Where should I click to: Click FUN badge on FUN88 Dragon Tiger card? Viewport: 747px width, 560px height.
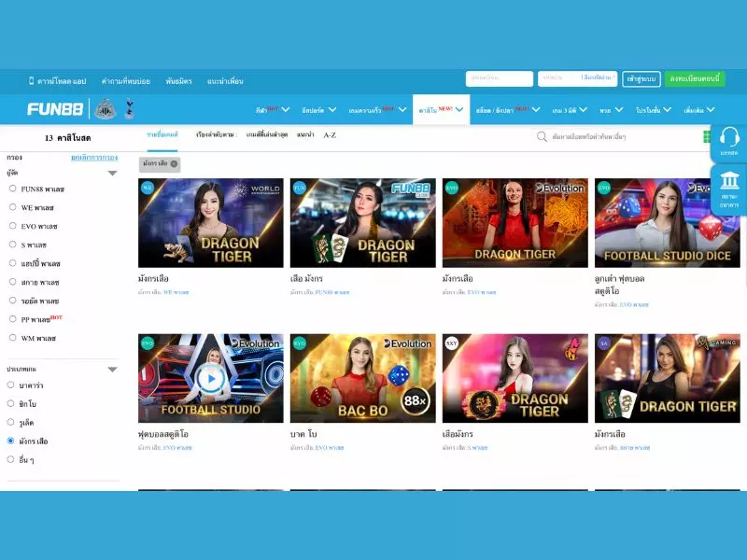click(300, 188)
